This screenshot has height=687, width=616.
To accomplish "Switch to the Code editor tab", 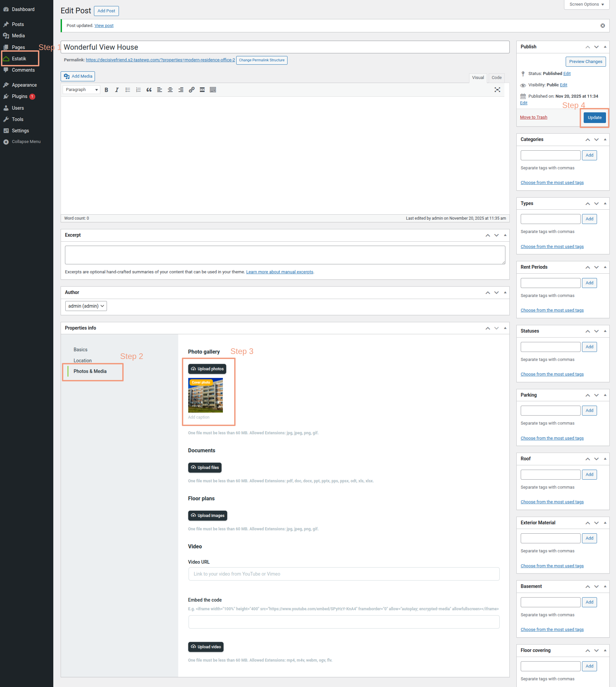I will tap(496, 78).
